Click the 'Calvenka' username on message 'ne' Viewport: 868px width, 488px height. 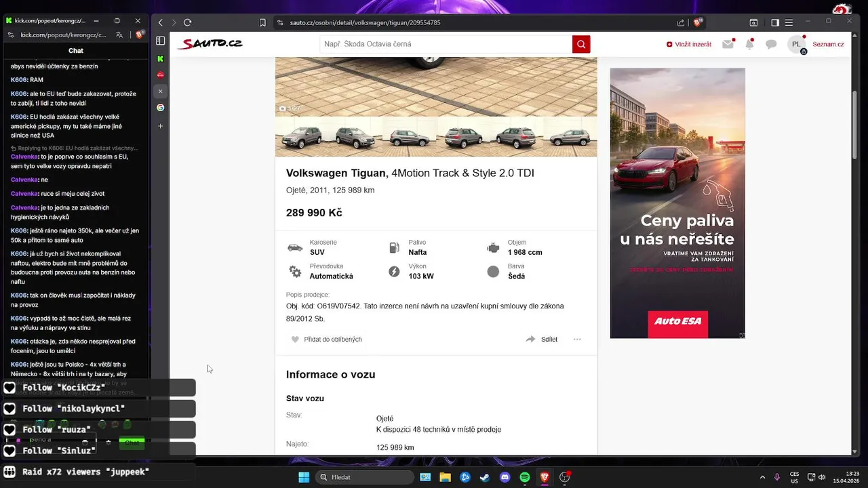click(24, 180)
